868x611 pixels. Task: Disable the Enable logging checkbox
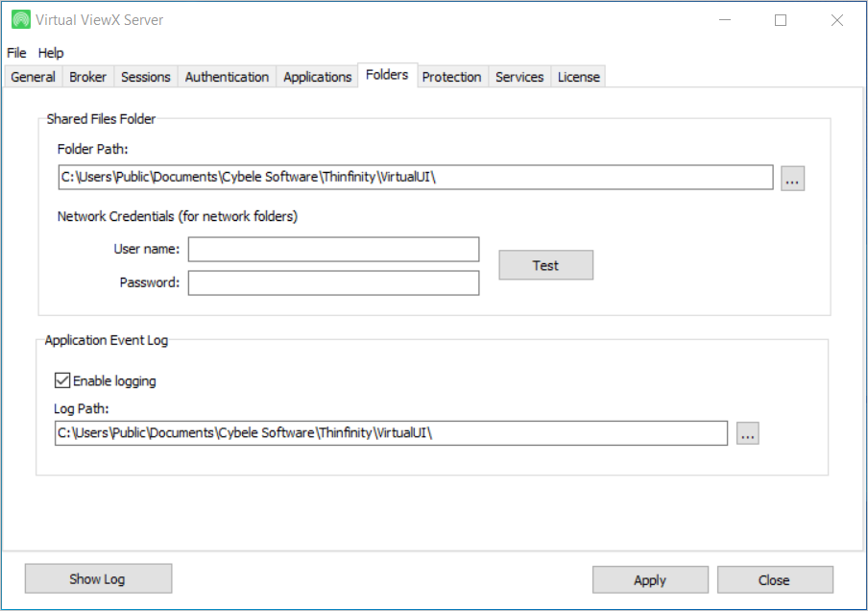click(62, 380)
